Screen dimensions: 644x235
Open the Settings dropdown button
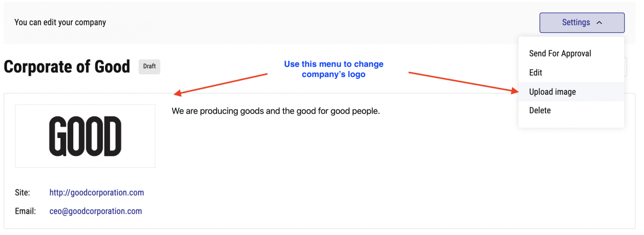click(x=582, y=22)
